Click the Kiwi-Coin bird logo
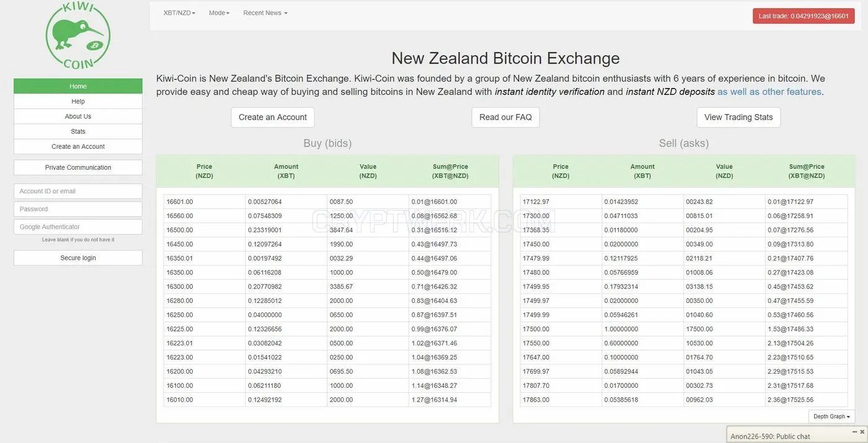Viewport: 868px width, 443px height. (78, 35)
